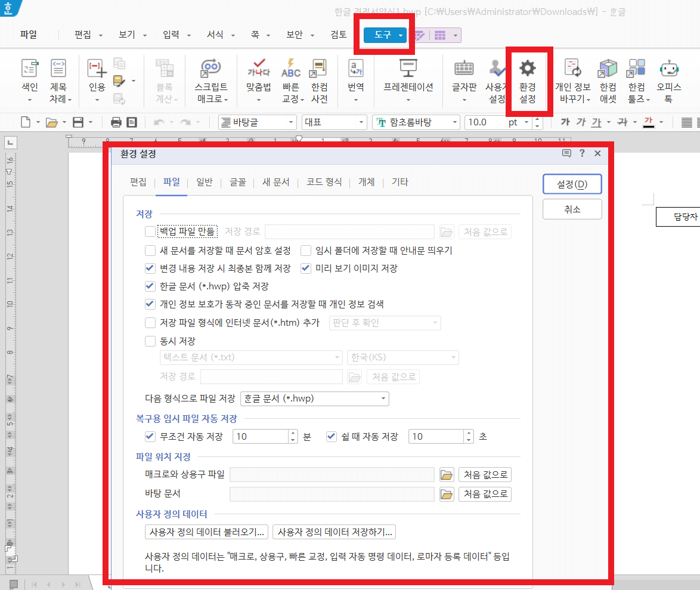Click bold 가 formatting icon

click(x=565, y=122)
